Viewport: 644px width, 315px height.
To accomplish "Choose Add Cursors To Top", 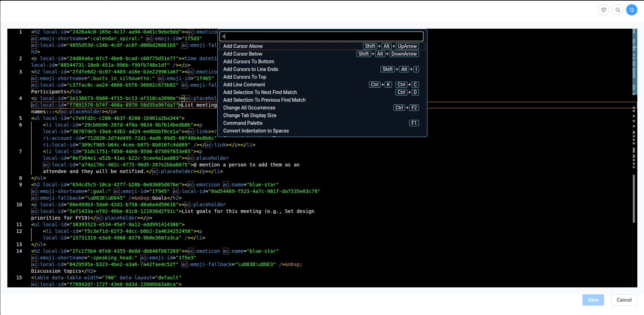I will tap(245, 77).
